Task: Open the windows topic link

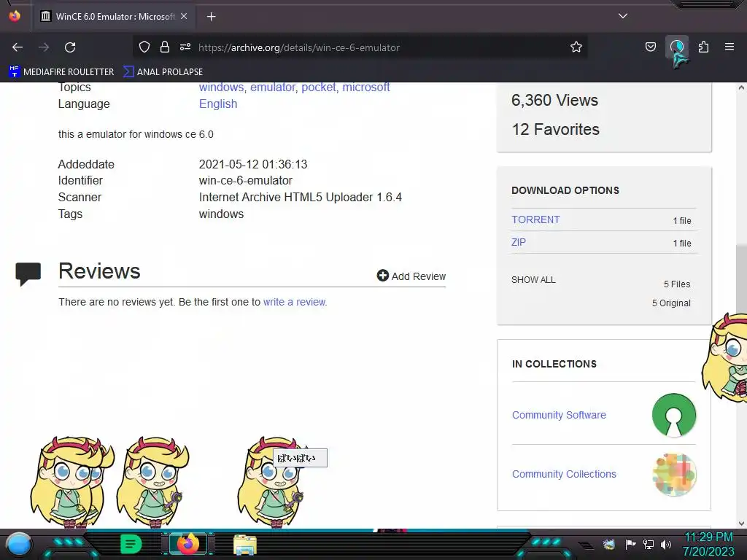Action: 221,87
